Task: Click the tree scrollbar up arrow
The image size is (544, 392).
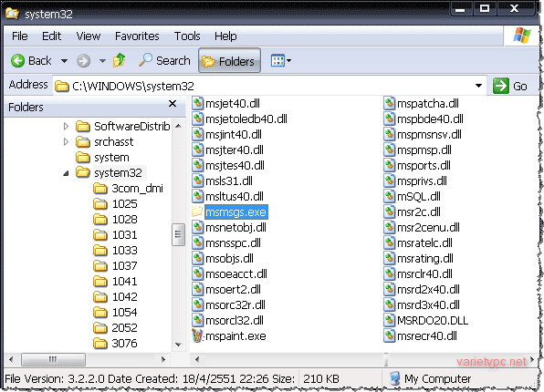Action: (x=178, y=126)
